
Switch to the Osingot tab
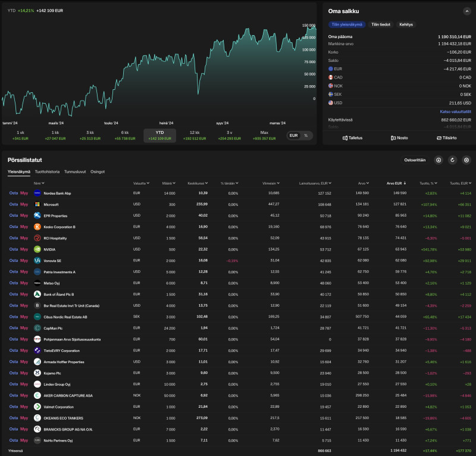(x=98, y=171)
